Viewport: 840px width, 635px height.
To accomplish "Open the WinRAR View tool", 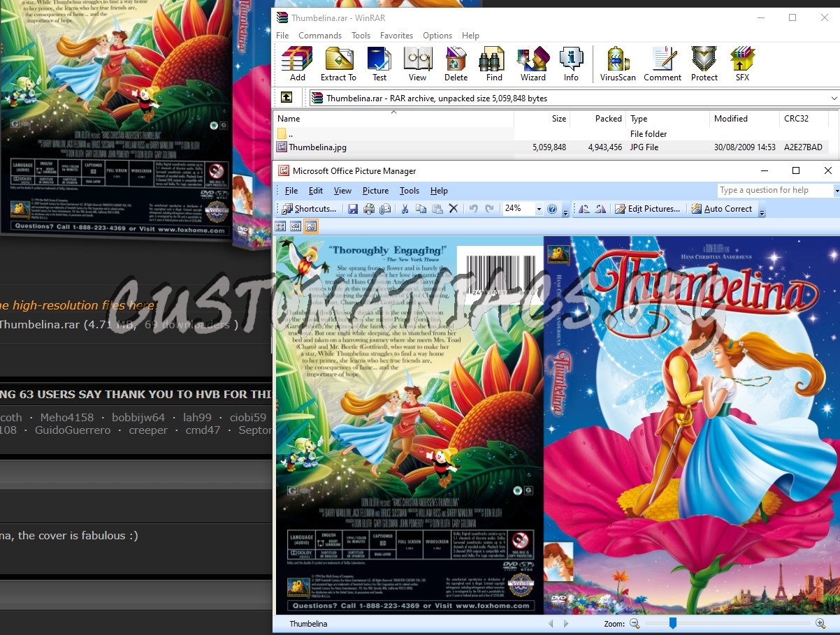I will [x=418, y=64].
